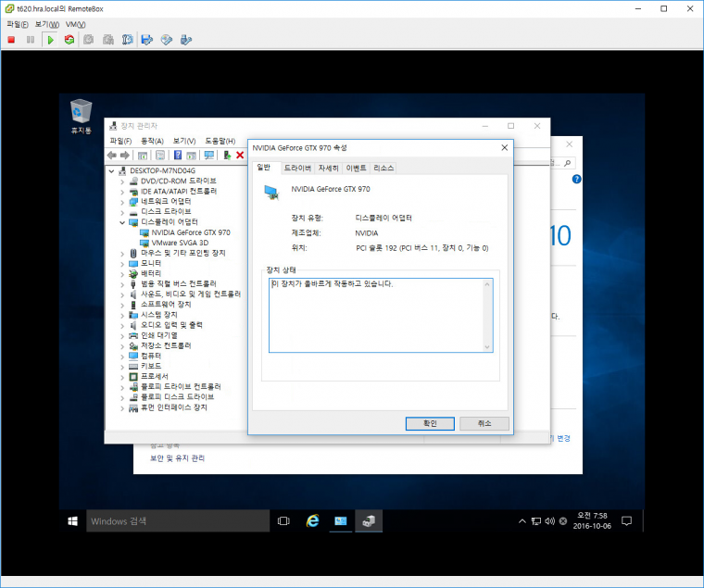Expand IDE ATA/ATAPI 컨트롤러 category

point(122,192)
